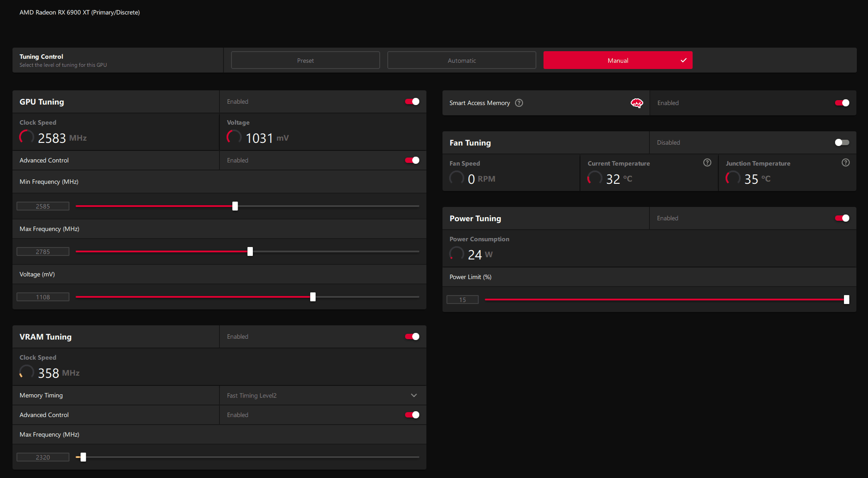The image size is (868, 478).
Task: Select the Preset tuning option
Action: [305, 60]
